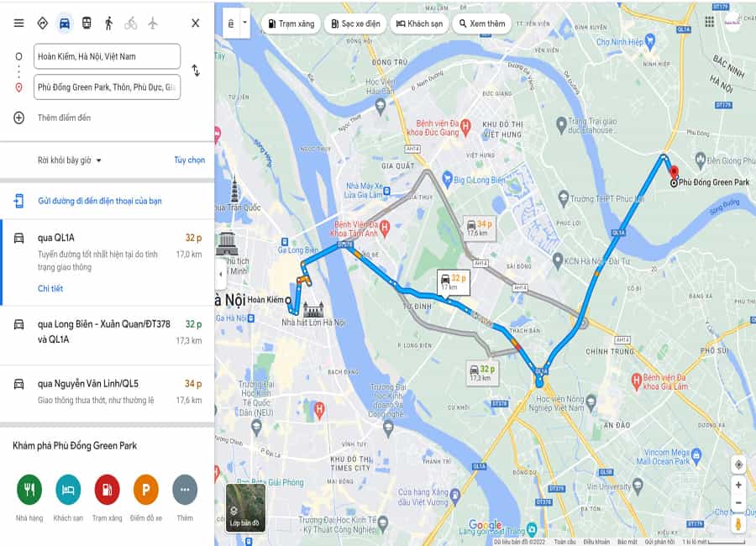Collapse the side panel using the arrow handle
Image resolution: width=756 pixels, height=546 pixels.
tap(220, 274)
